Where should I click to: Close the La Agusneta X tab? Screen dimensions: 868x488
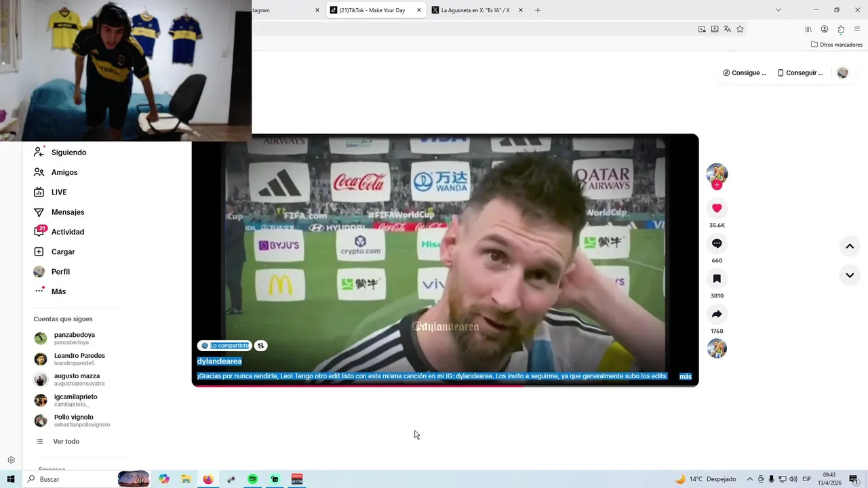520,10
